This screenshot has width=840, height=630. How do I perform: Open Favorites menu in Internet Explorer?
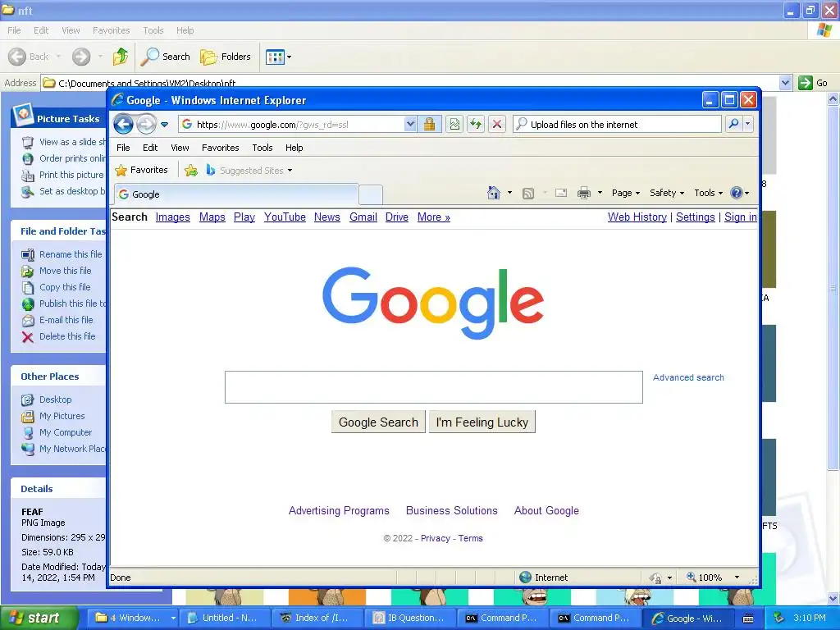click(x=220, y=148)
